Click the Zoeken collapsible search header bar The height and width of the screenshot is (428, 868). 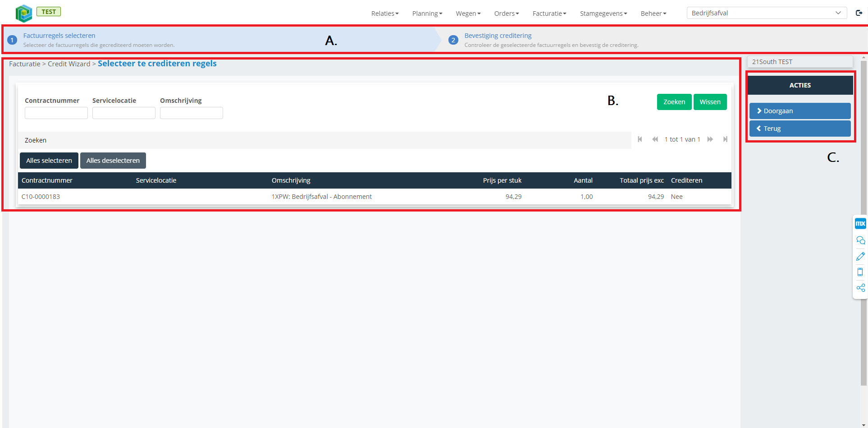(x=324, y=140)
